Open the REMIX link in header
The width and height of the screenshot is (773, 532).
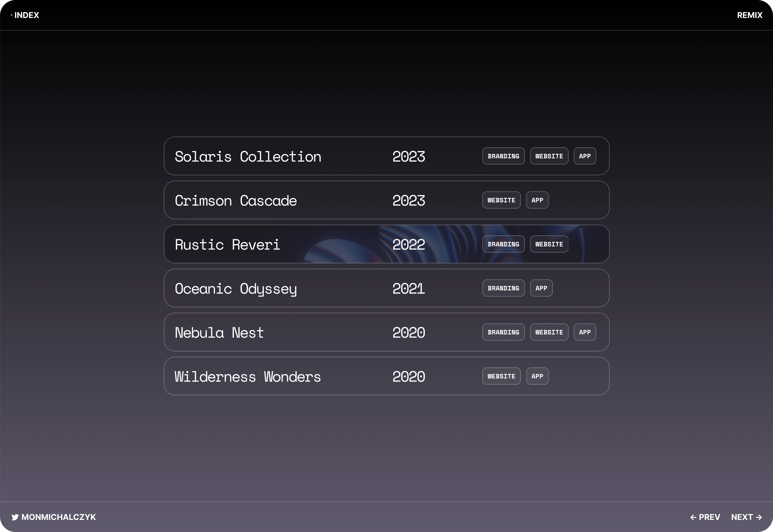(750, 15)
